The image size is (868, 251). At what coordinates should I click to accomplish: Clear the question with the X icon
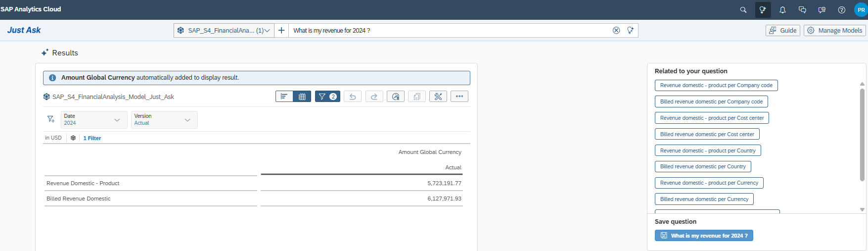coord(616,30)
